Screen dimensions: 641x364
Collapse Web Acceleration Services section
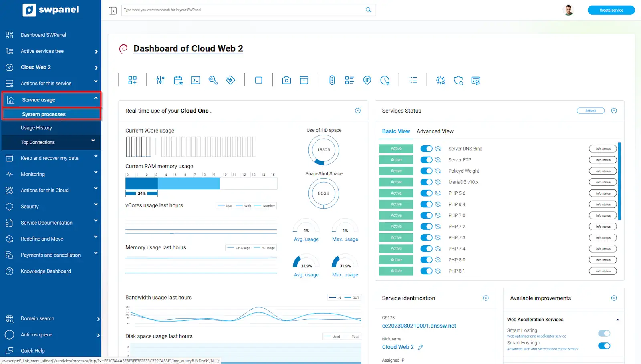click(617, 320)
